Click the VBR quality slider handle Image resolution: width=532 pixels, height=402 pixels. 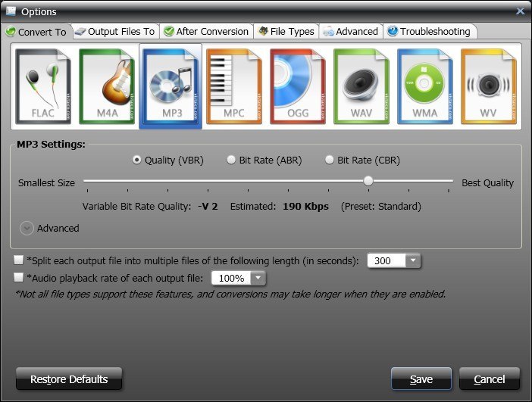pyautogui.click(x=368, y=181)
